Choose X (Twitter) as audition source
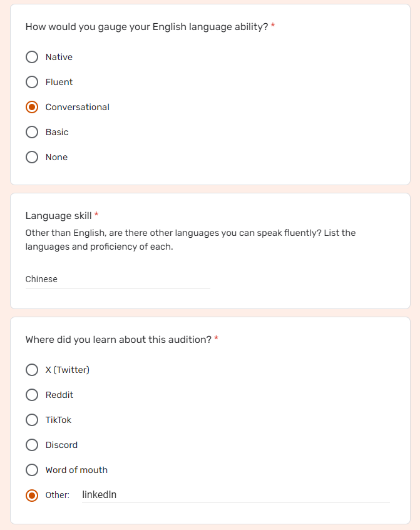Screen dimensions: 420x530 pos(32,370)
